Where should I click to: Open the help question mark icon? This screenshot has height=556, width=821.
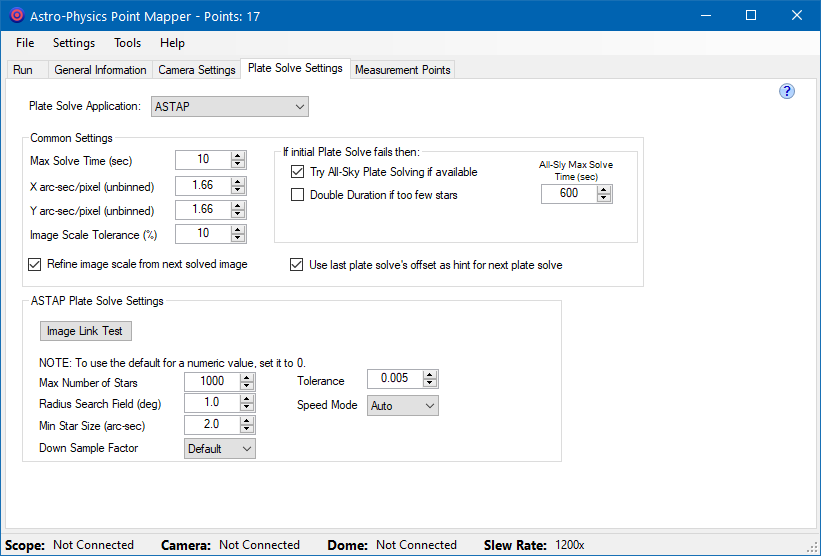point(786,92)
